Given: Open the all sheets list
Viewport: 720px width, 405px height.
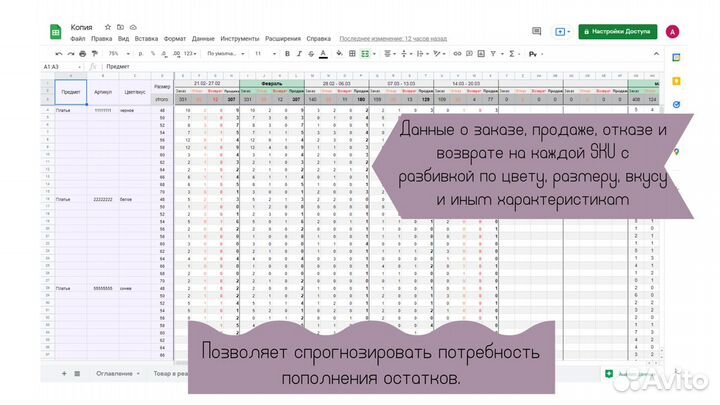Looking at the screenshot, I should (x=77, y=374).
